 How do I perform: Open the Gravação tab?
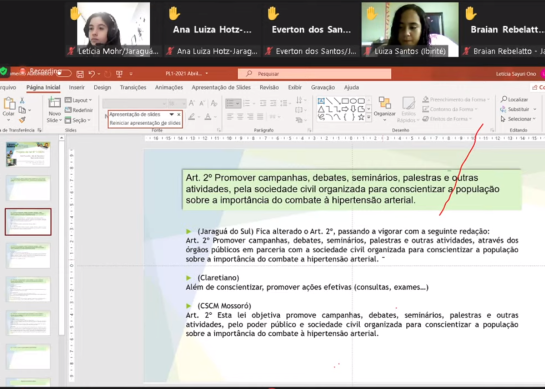click(323, 87)
